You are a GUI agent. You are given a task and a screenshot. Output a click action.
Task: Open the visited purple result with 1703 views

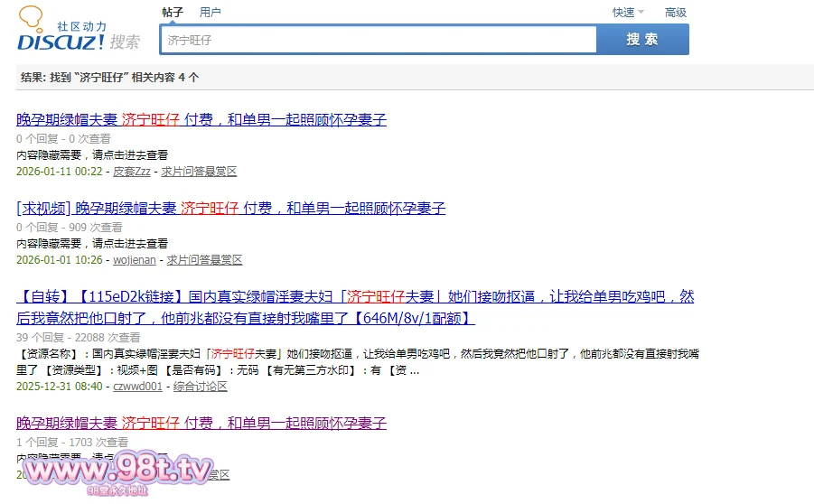201,423
